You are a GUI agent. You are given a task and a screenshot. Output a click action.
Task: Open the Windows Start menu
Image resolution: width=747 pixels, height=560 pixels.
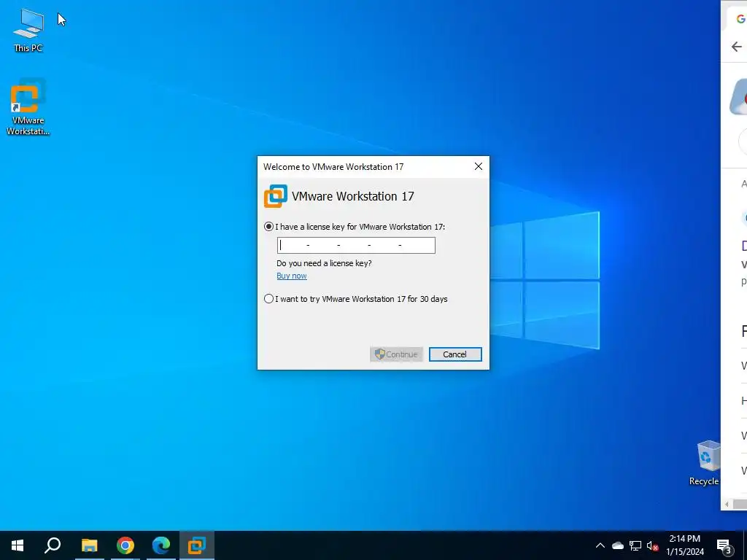18,545
